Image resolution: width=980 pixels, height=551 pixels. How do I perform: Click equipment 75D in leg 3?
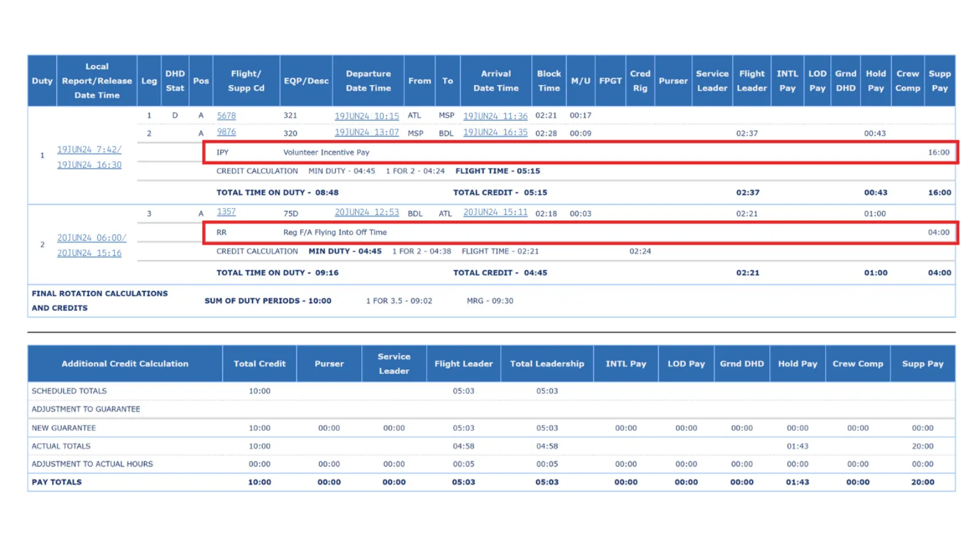291,214
